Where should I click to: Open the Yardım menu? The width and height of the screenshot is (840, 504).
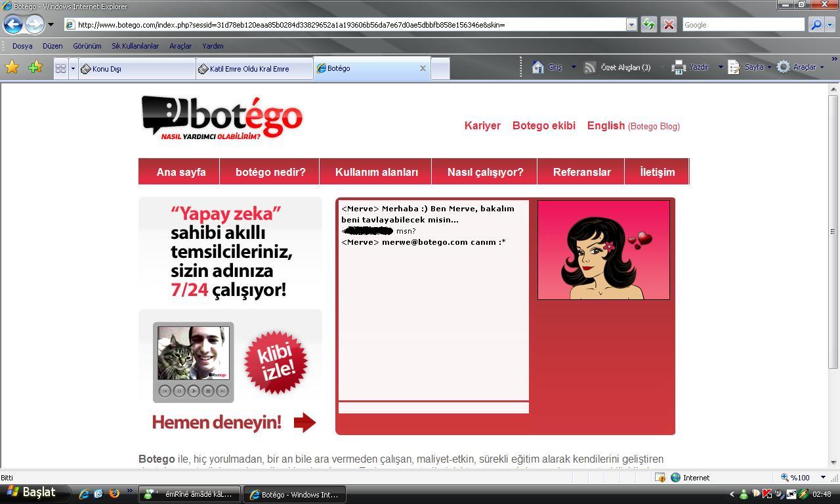click(x=213, y=46)
